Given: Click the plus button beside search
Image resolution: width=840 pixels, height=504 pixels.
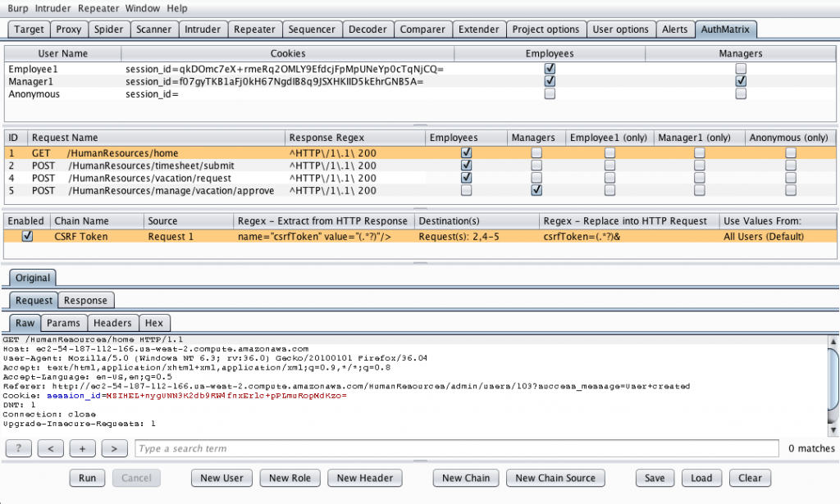Looking at the screenshot, I should [82, 448].
